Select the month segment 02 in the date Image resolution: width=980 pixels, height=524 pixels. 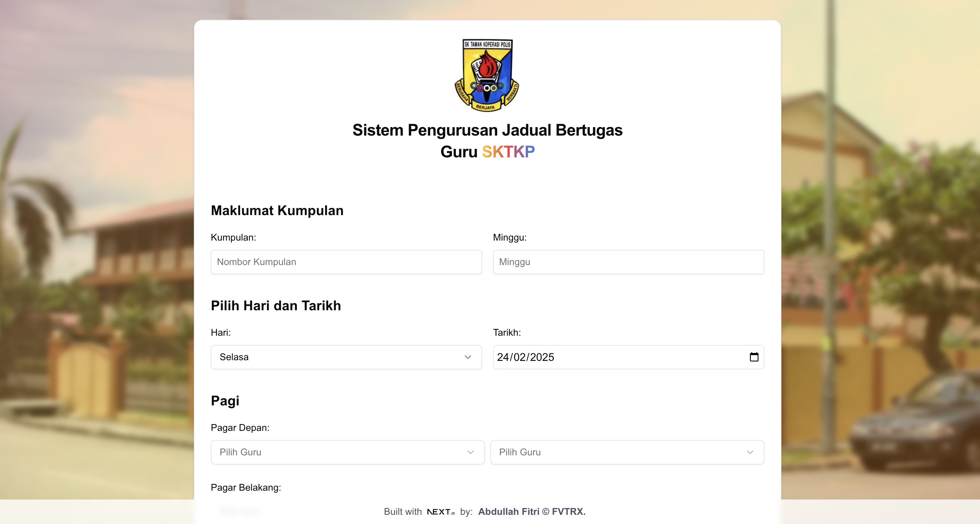coord(520,357)
